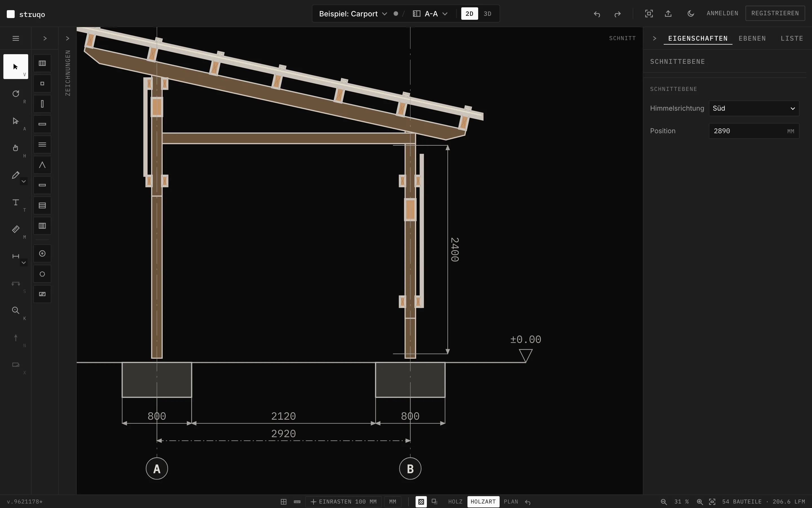Image resolution: width=812 pixels, height=508 pixels.
Task: Select the HOLZ color mode
Action: click(455, 502)
